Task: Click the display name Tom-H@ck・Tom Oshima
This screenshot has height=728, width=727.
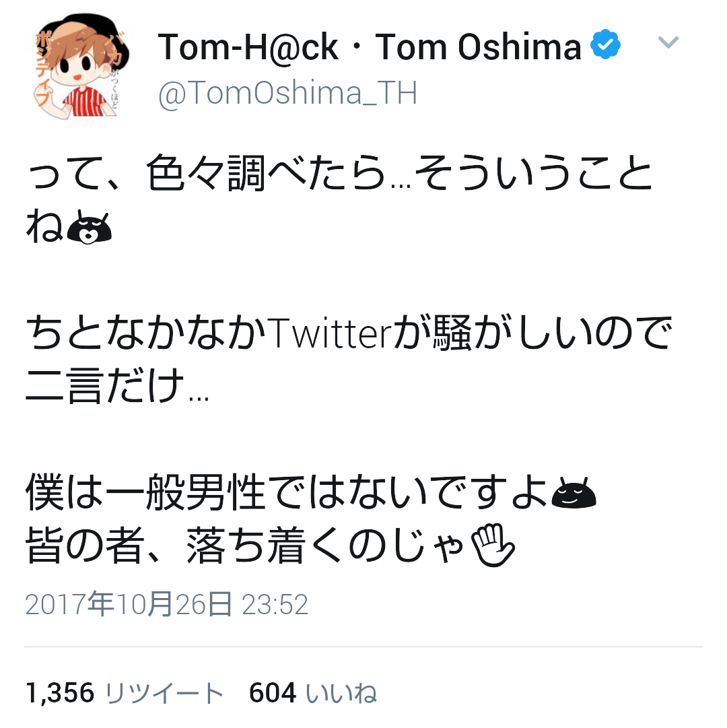Action: click(370, 46)
